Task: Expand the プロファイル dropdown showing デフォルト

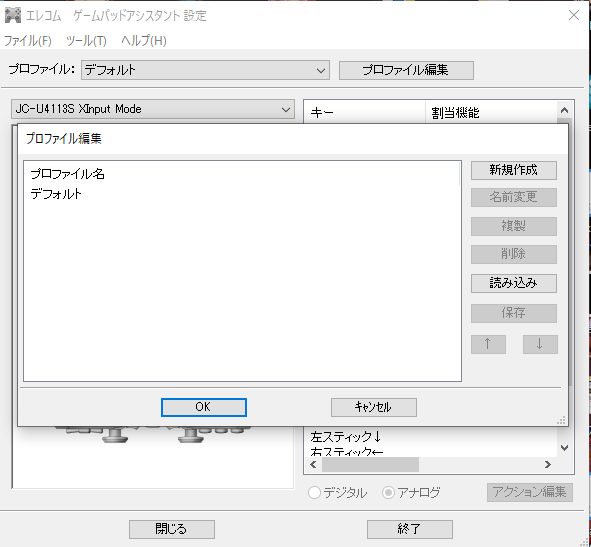Action: coord(205,70)
